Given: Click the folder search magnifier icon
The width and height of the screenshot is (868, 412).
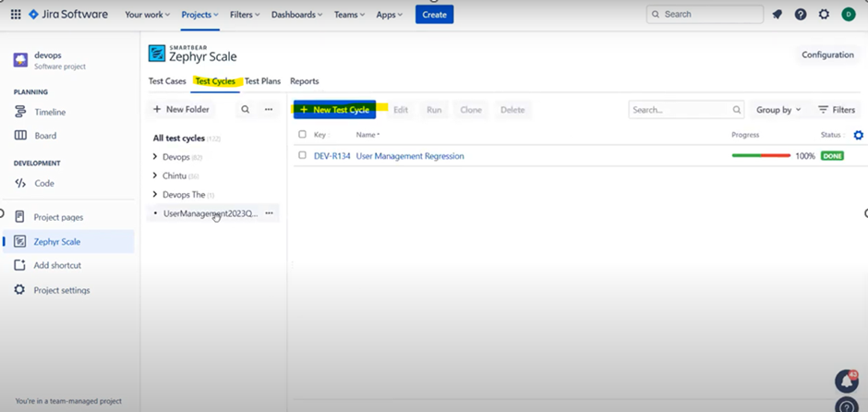Looking at the screenshot, I should 245,109.
